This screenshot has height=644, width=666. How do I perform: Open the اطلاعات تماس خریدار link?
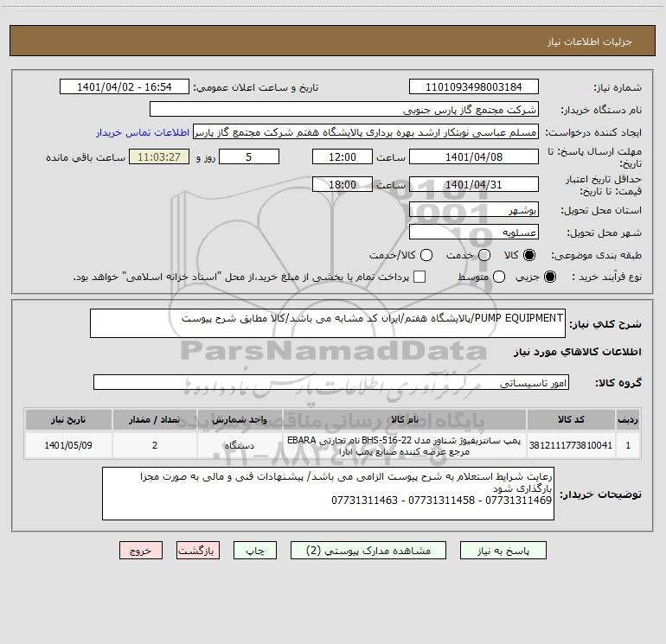[143, 132]
